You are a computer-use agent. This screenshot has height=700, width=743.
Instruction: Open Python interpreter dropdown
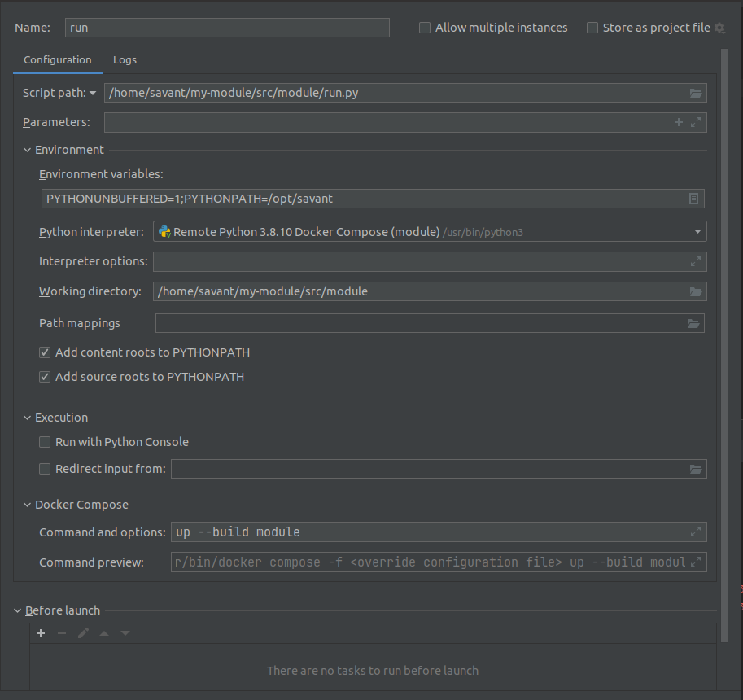tap(697, 232)
